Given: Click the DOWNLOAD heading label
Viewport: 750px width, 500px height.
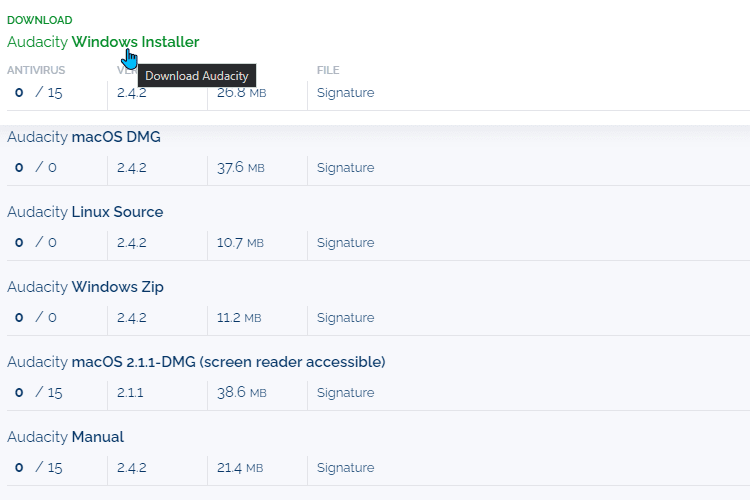Looking at the screenshot, I should click(40, 20).
